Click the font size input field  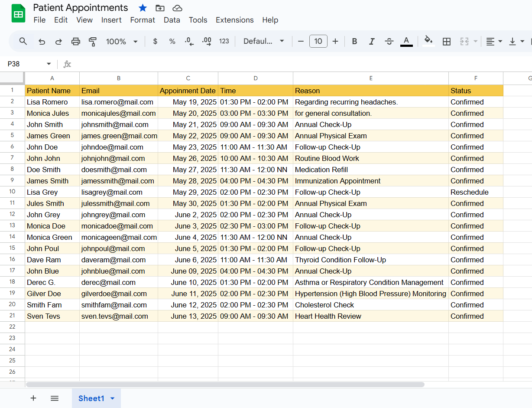318,41
